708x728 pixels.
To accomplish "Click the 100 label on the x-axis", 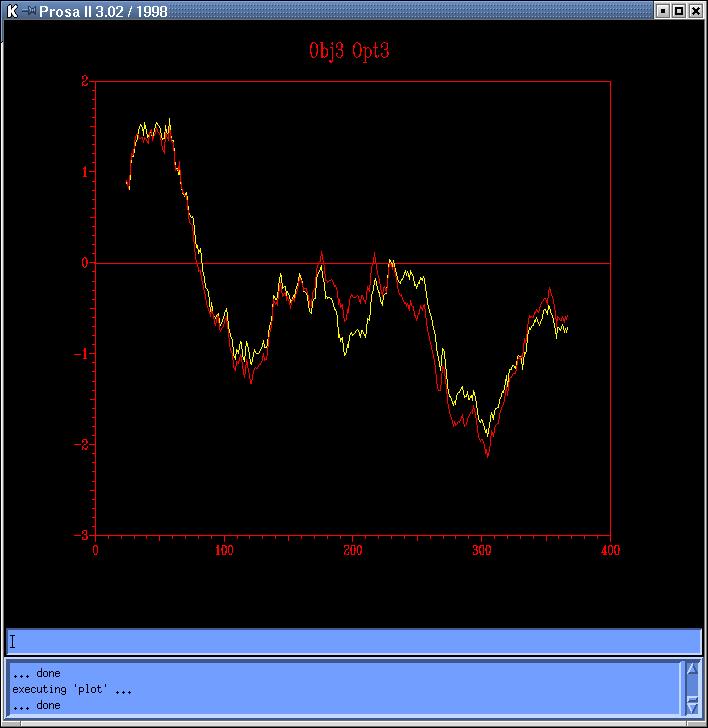I will 224,550.
